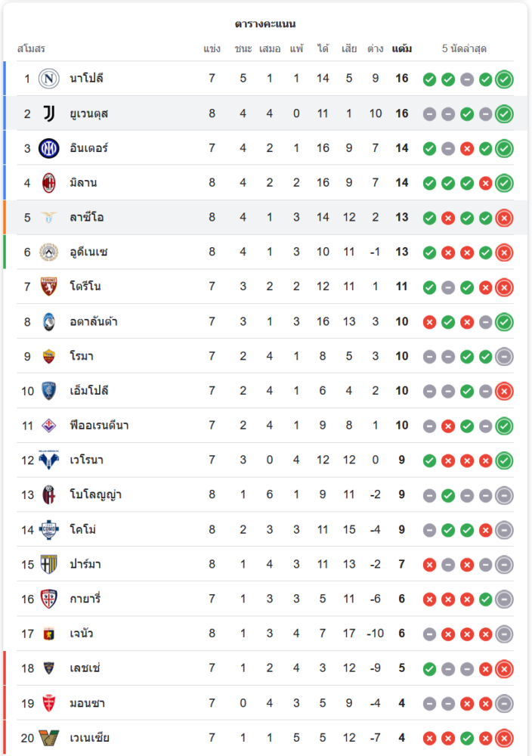Click the Torino bull crest icon
Viewport: 532px width, 756px height.
click(x=49, y=287)
